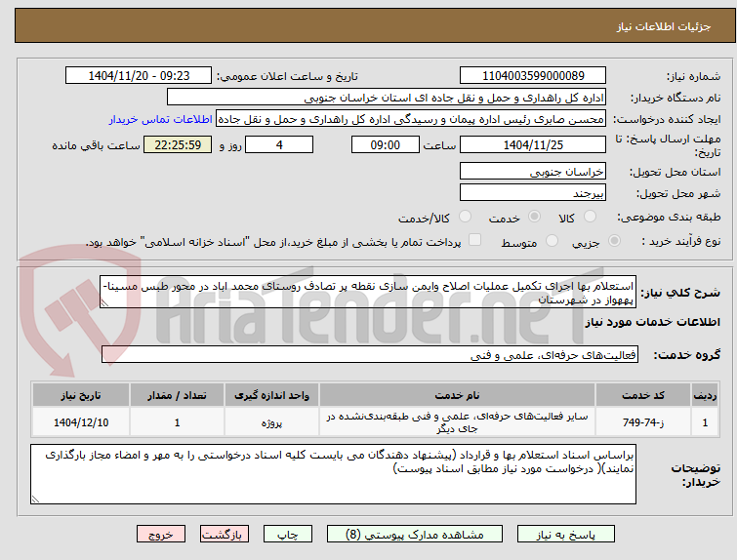737x560 pixels.
Task: Click service code cell ز-74-749
Action: tap(642, 422)
